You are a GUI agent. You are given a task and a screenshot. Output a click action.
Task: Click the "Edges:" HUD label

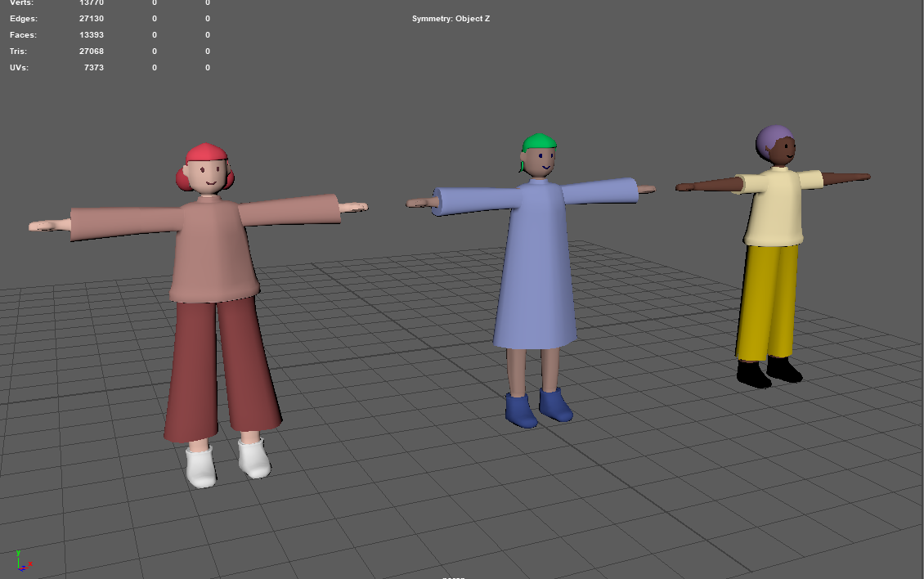(24, 18)
